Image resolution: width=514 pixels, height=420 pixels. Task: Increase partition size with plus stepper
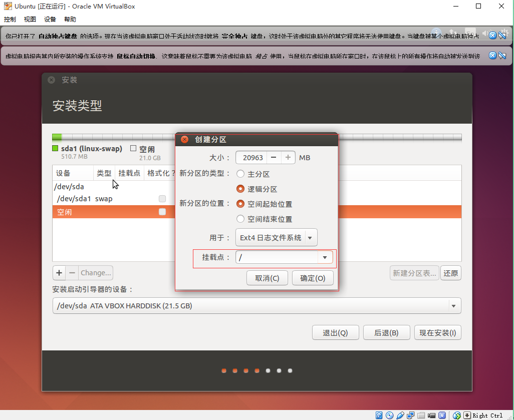[288, 158]
